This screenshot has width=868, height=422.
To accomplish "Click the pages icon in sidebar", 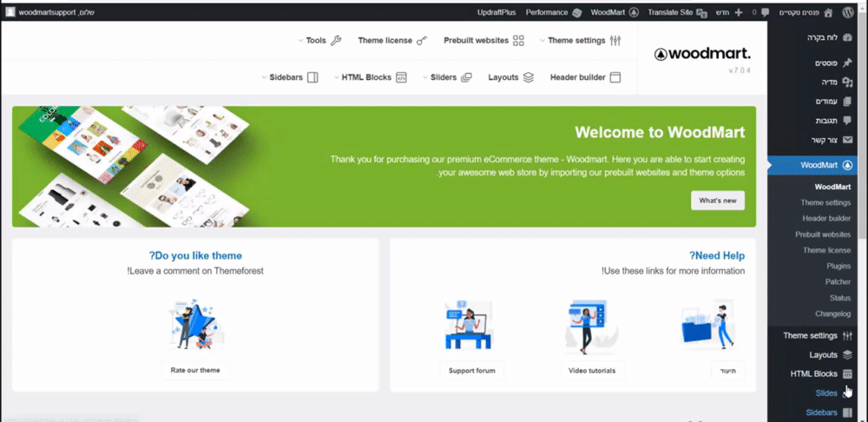I will (x=847, y=102).
